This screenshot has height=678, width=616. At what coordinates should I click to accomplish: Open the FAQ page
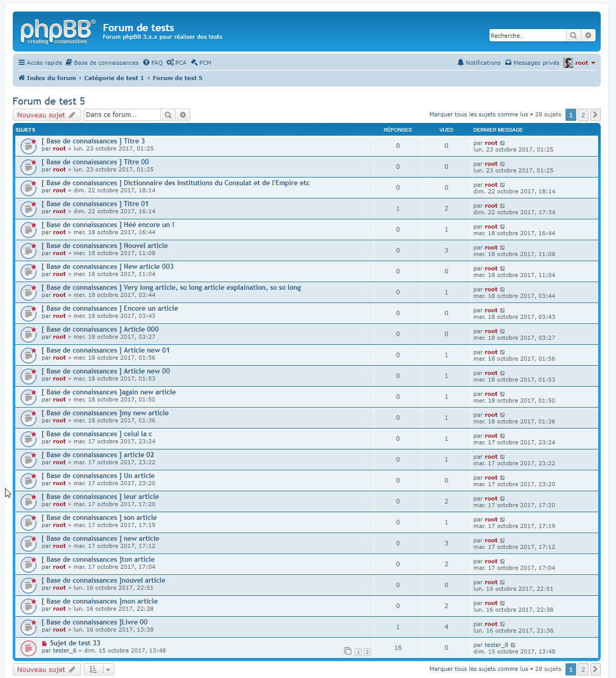pyautogui.click(x=153, y=63)
